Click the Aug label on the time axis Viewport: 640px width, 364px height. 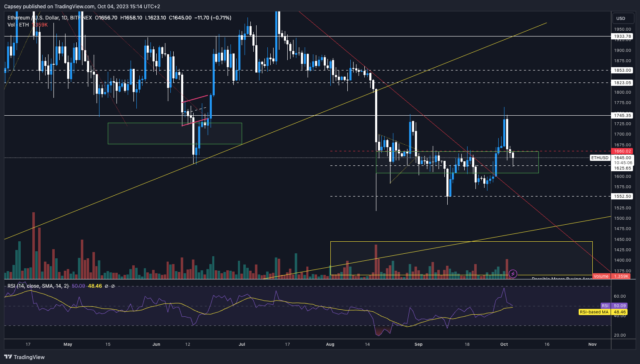pyautogui.click(x=330, y=345)
